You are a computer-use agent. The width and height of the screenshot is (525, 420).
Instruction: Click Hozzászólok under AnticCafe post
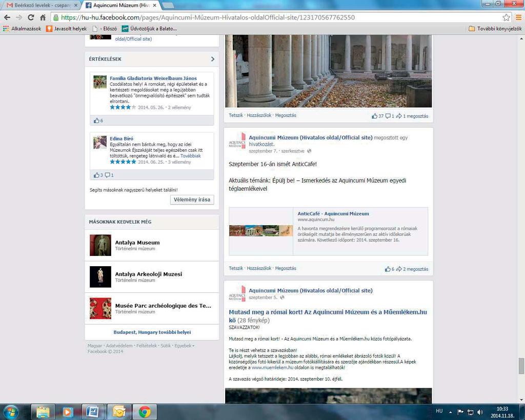(259, 268)
